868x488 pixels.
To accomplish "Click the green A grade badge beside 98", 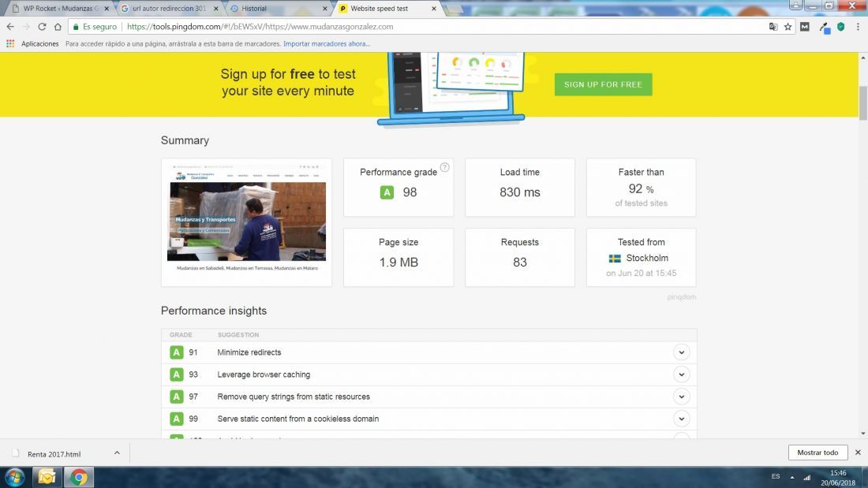I will tap(387, 192).
